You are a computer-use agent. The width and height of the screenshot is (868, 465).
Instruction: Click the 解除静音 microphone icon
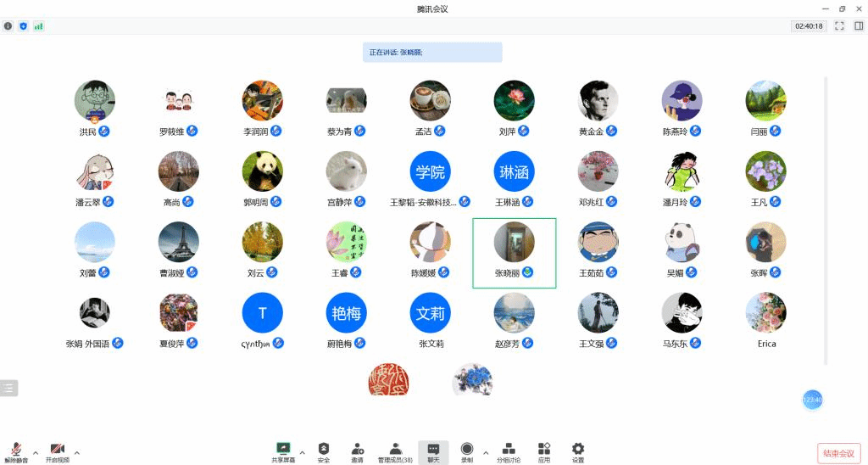[15, 450]
